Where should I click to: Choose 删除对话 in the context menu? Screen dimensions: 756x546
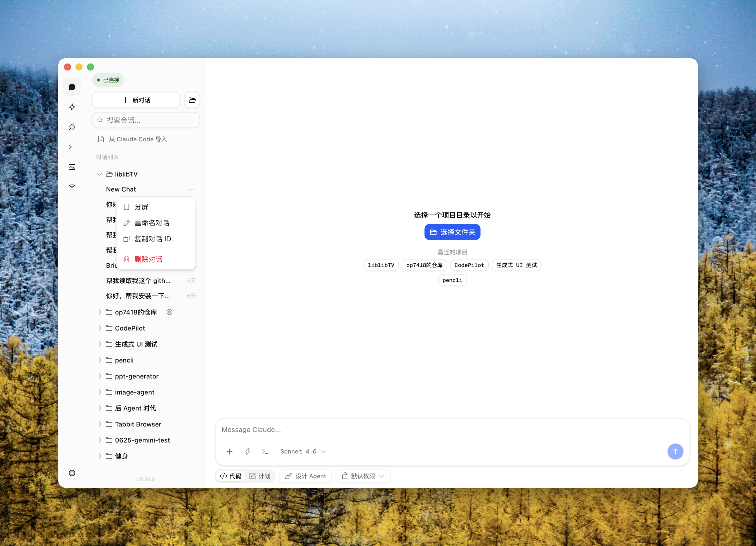[x=148, y=259]
